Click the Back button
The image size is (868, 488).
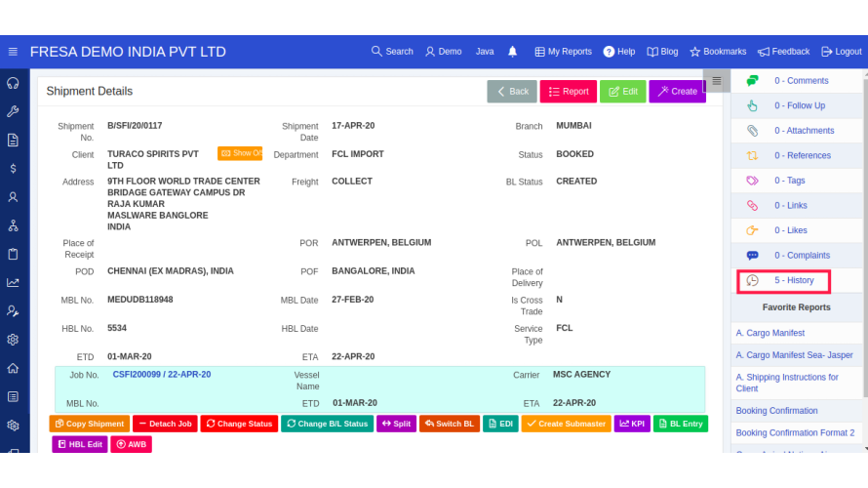click(x=512, y=92)
